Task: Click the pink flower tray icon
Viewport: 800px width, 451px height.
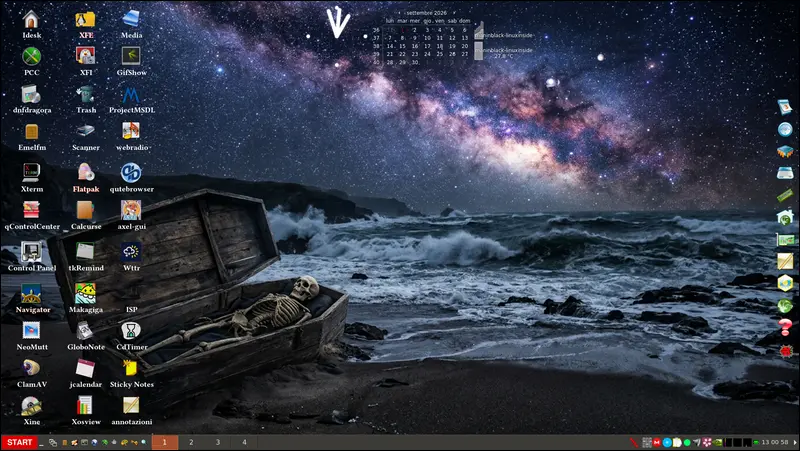Action: coord(707,442)
